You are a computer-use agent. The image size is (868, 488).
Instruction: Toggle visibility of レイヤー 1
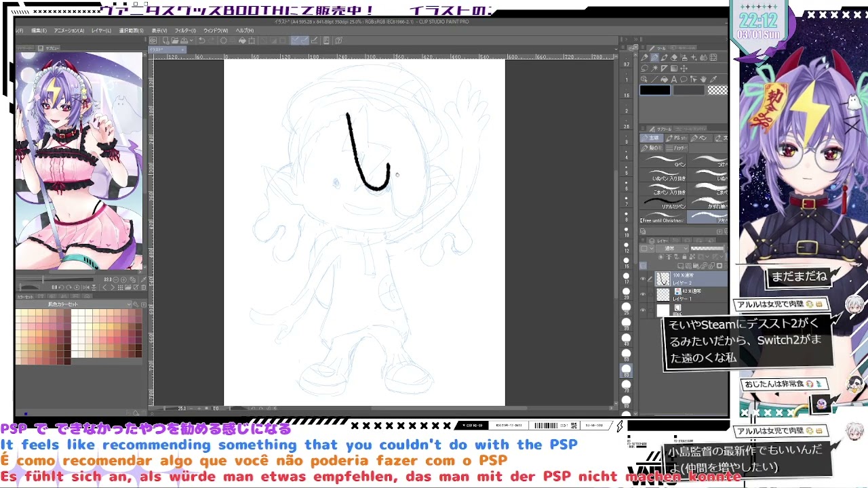point(643,294)
